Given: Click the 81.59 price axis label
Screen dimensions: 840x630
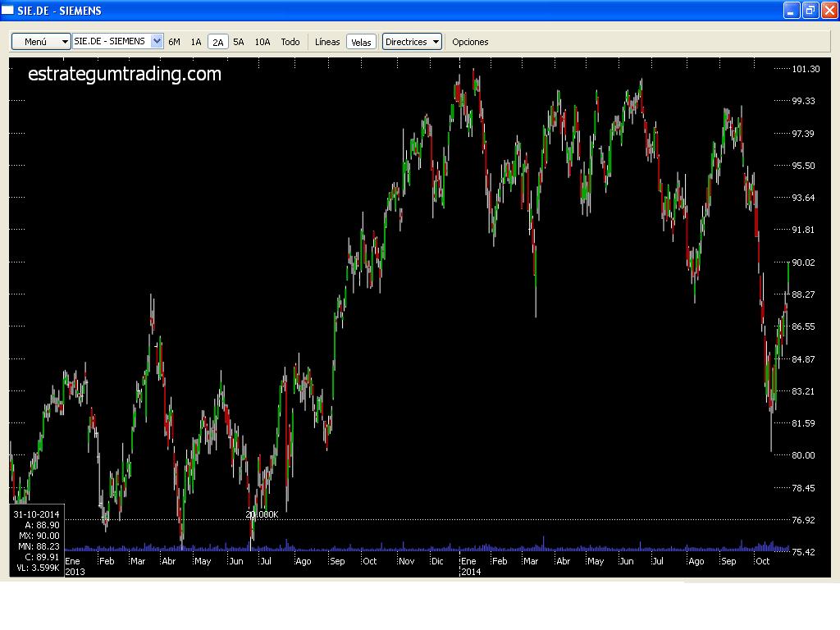Looking at the screenshot, I should coord(803,423).
